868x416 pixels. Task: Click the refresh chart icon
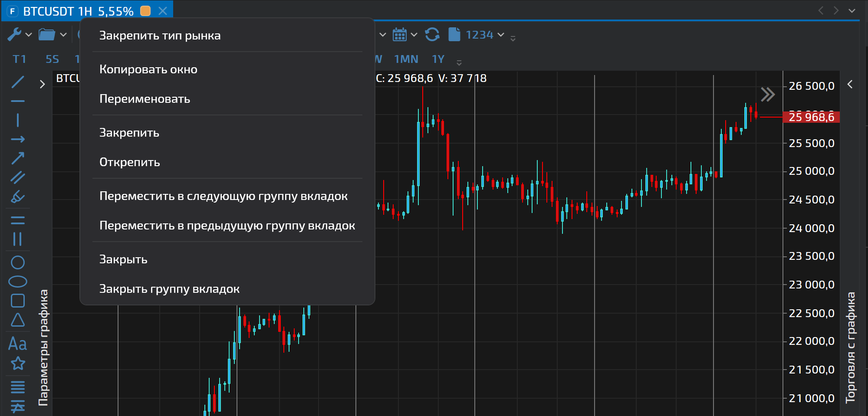[x=432, y=35]
